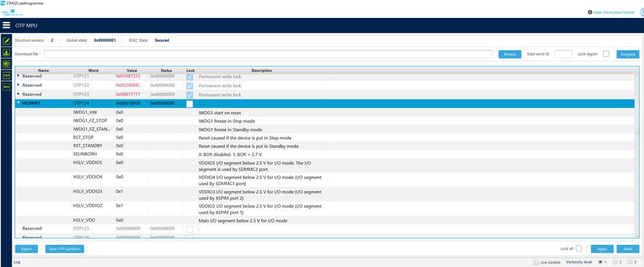Image resolution: width=644 pixels, height=267 pixels.
Task: Toggle the Lock region checkbox
Action: [606, 54]
